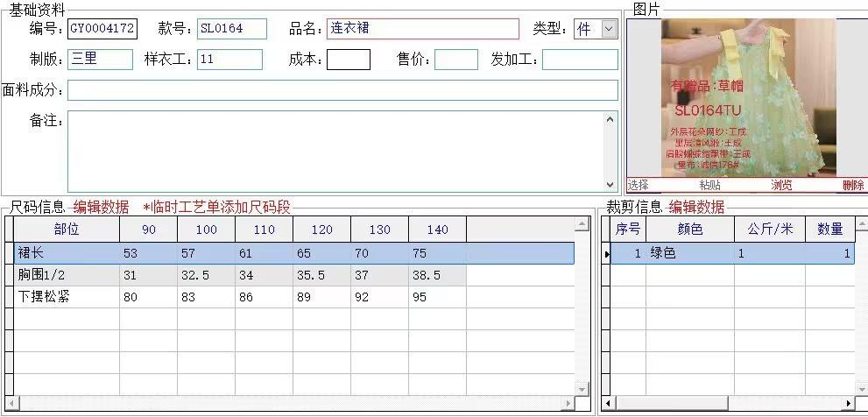Click the size 120 column header
This screenshot has height=417, width=868.
click(x=321, y=230)
